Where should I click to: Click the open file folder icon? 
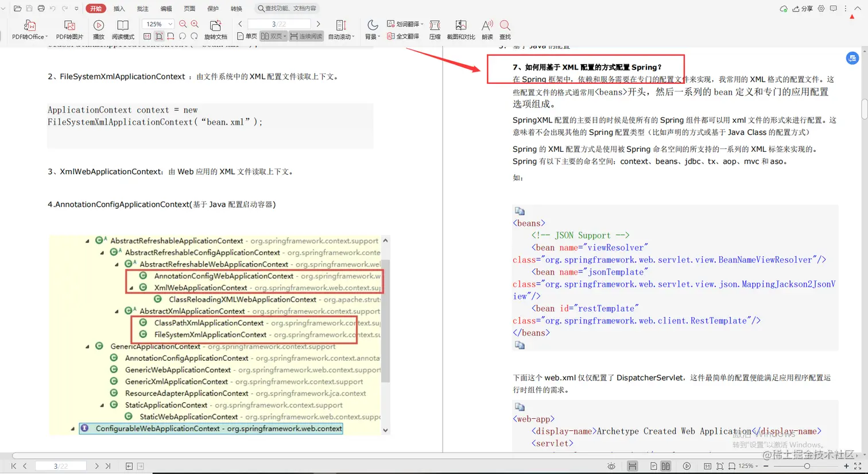pyautogui.click(x=17, y=9)
